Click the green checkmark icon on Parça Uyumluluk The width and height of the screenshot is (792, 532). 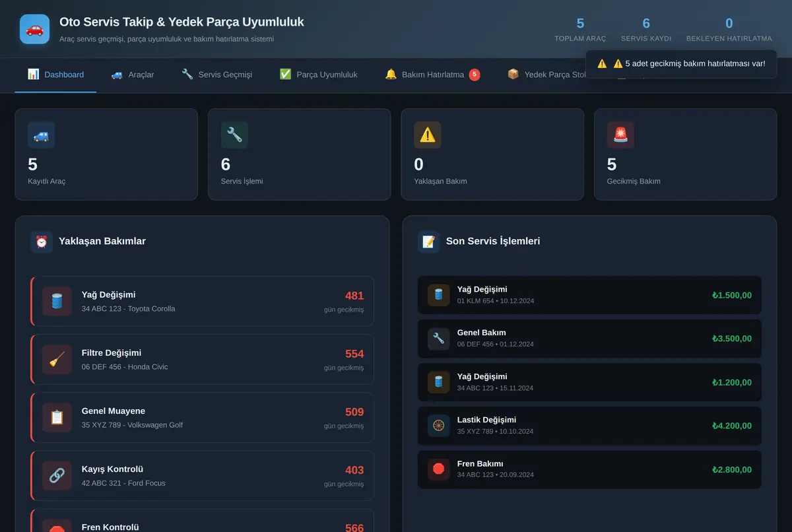point(285,75)
